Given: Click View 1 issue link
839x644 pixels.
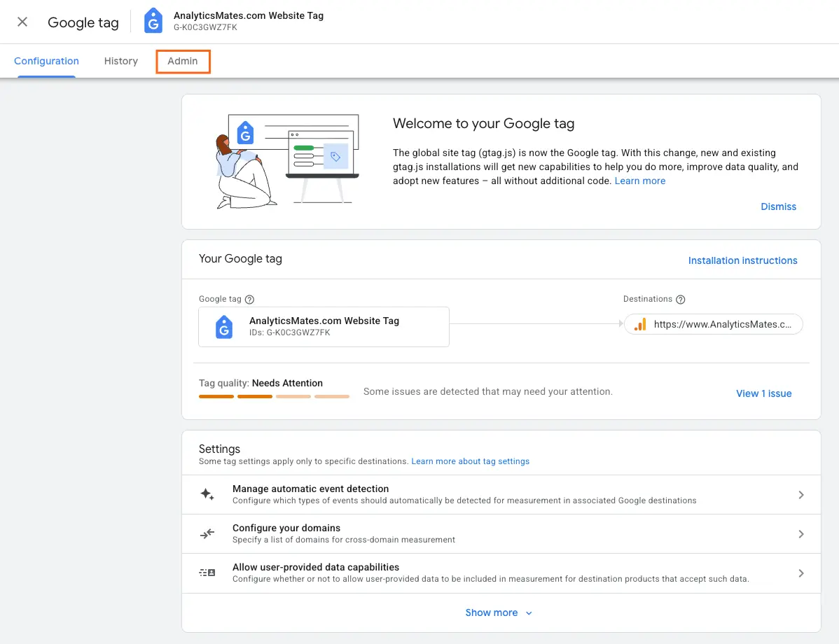Looking at the screenshot, I should [763, 393].
